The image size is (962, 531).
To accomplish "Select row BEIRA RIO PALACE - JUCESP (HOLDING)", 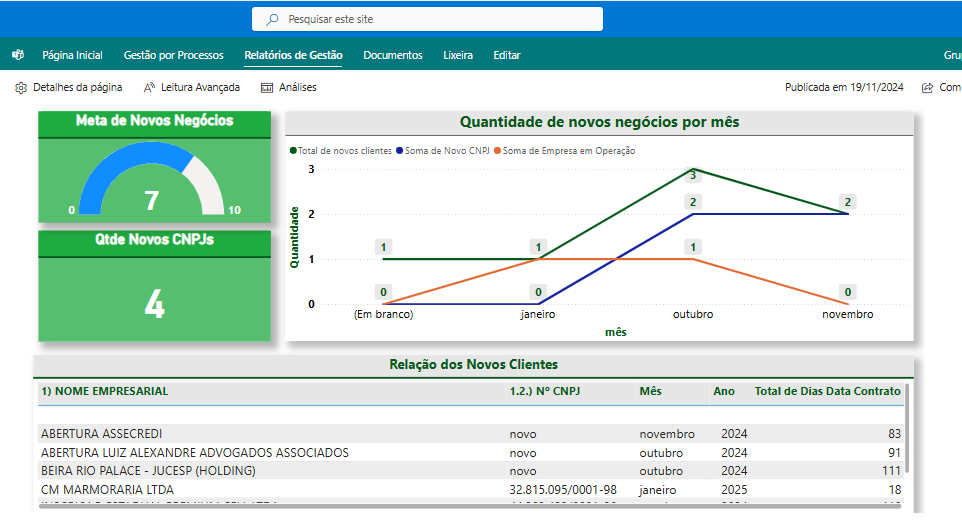I will point(471,471).
